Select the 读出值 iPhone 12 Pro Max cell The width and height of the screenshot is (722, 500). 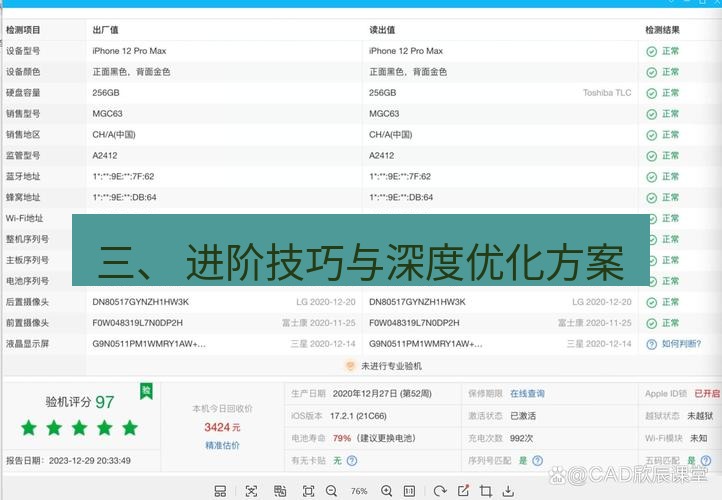tap(406, 51)
